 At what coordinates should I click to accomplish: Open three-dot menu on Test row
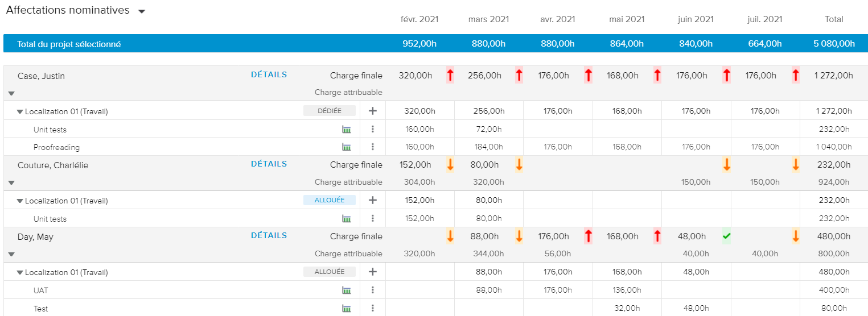[373, 309]
